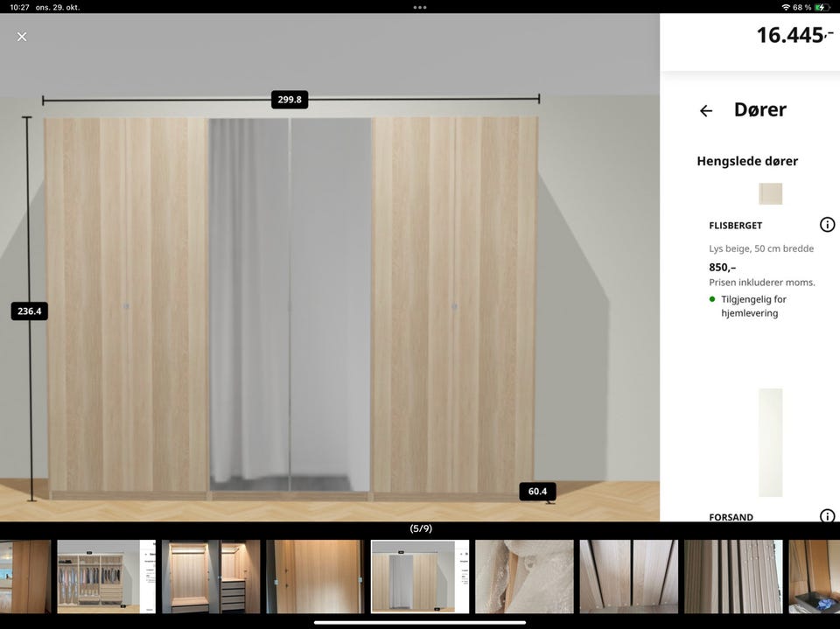Go back using the arrow beside Dører
The width and height of the screenshot is (840, 629).
(706, 111)
